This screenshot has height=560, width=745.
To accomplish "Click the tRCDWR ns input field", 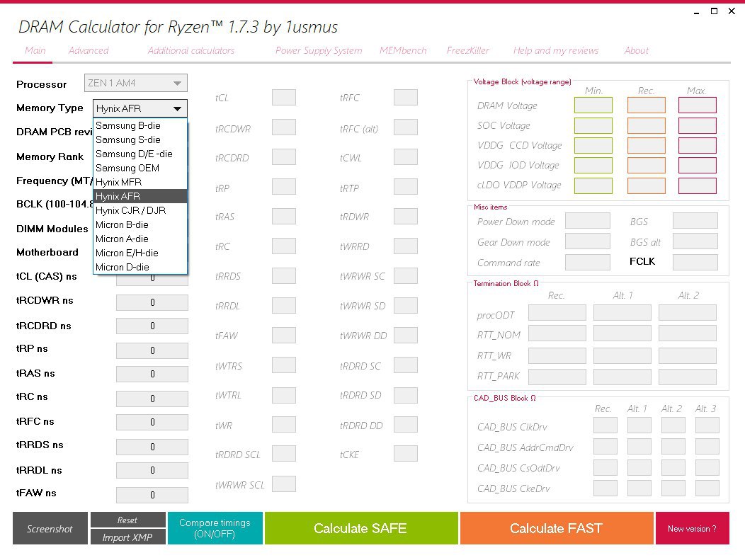I will 152,302.
